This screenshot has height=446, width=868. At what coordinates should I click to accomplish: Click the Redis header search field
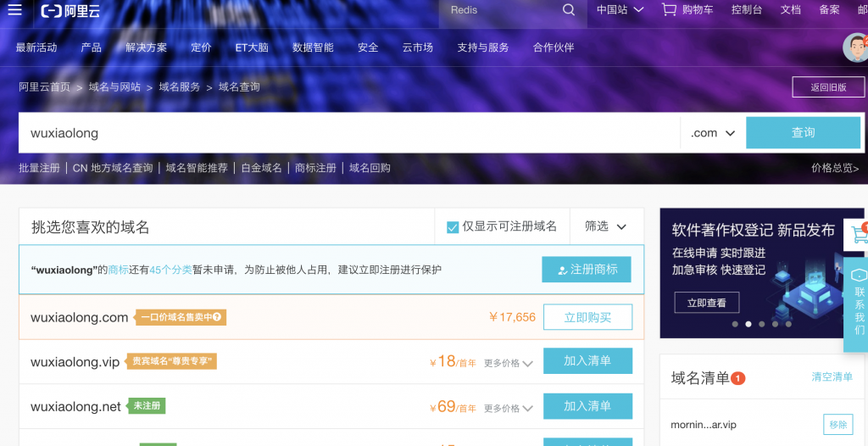coord(498,10)
